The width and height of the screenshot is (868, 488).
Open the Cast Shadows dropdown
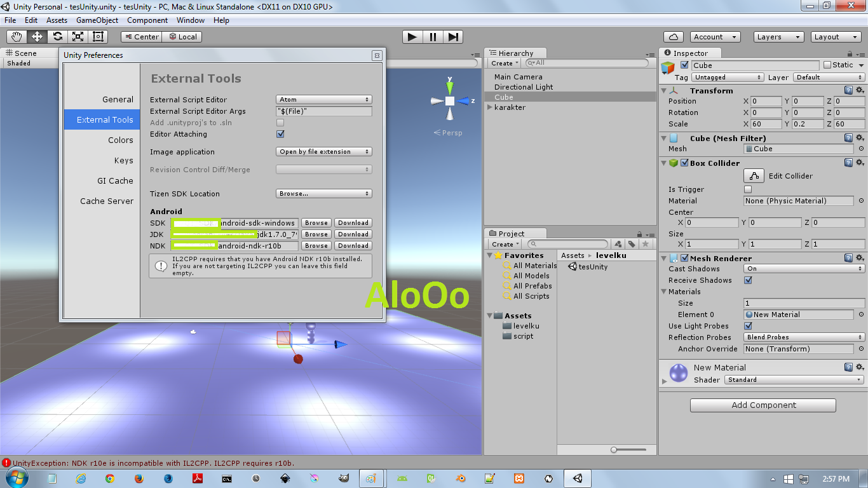point(803,269)
